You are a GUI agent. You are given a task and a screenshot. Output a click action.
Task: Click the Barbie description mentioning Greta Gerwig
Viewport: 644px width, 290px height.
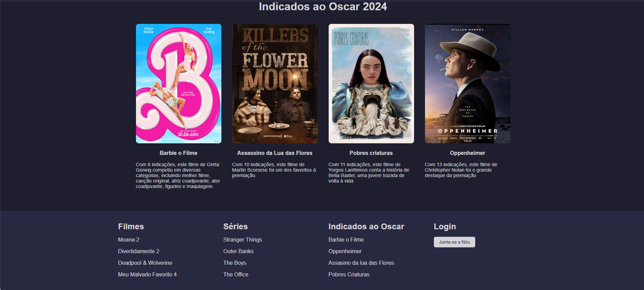click(x=178, y=175)
